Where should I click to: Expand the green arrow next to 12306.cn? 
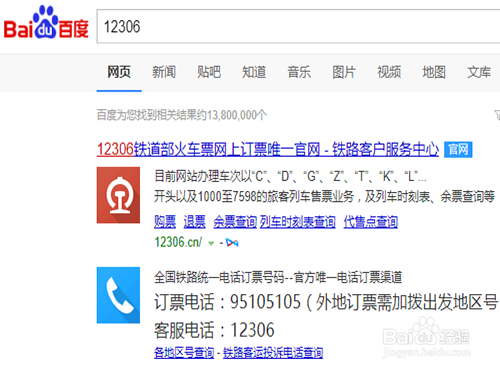(211, 243)
